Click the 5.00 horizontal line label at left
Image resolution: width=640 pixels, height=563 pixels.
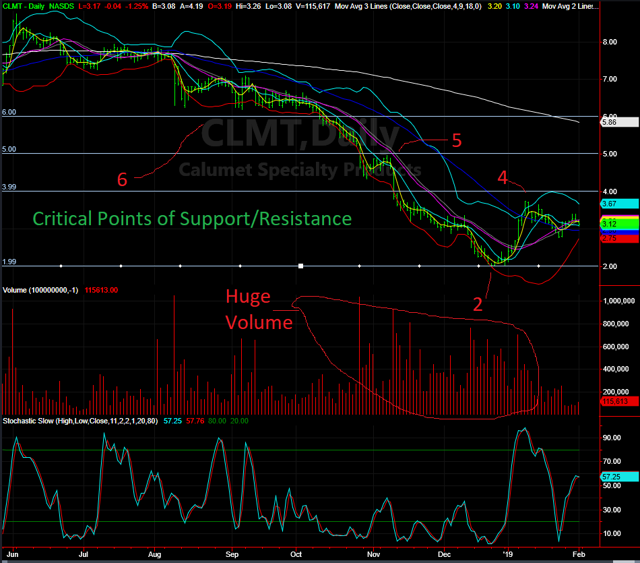click(9, 149)
